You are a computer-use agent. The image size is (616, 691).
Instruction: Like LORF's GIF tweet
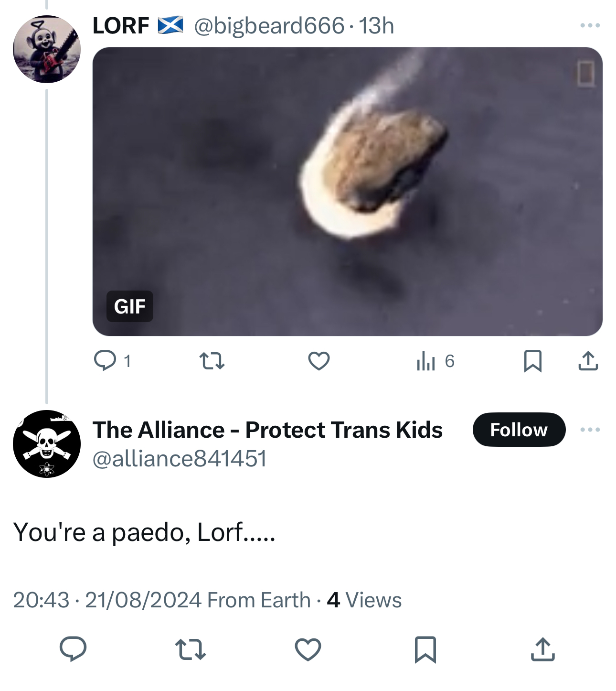point(319,361)
